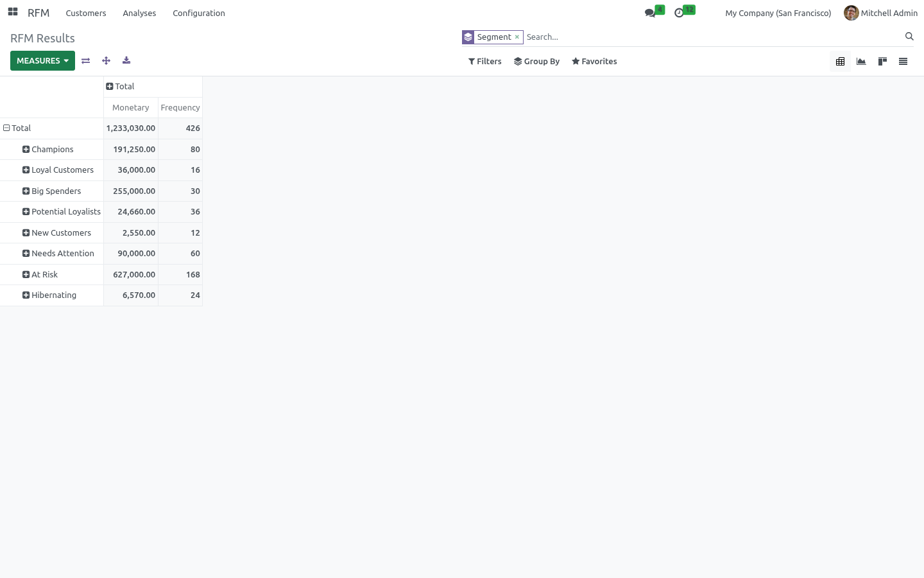The width and height of the screenshot is (924, 578).
Task: Switch to pivot table view
Action: (840, 62)
